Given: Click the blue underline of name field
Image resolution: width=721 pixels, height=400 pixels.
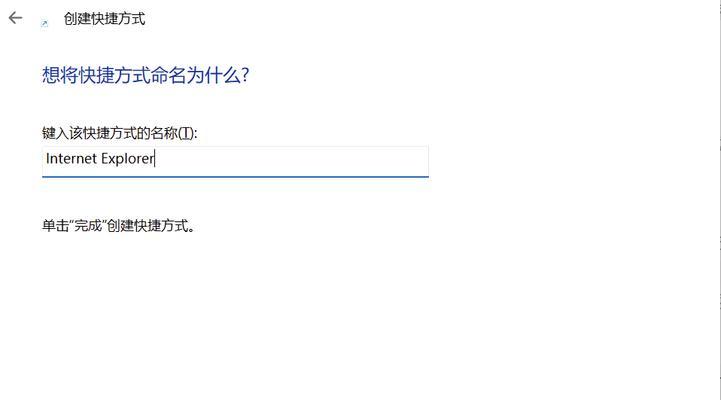Looking at the screenshot, I should (235, 176).
